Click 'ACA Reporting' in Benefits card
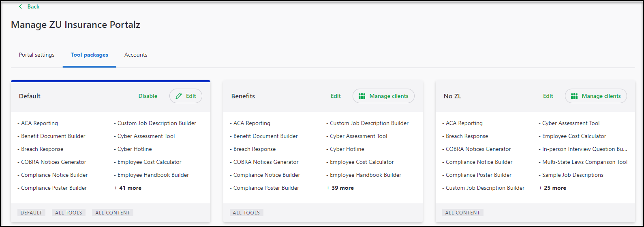The width and height of the screenshot is (644, 227). coord(252,123)
